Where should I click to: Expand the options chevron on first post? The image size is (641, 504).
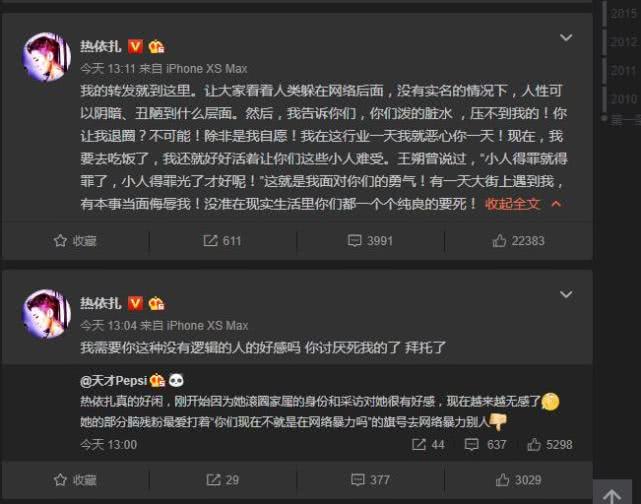tap(566, 38)
